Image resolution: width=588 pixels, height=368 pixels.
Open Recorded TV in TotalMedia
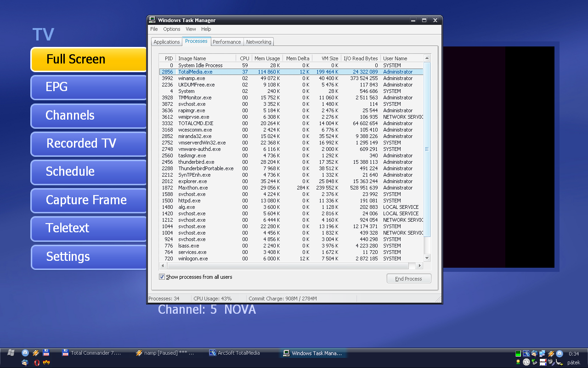coord(88,144)
